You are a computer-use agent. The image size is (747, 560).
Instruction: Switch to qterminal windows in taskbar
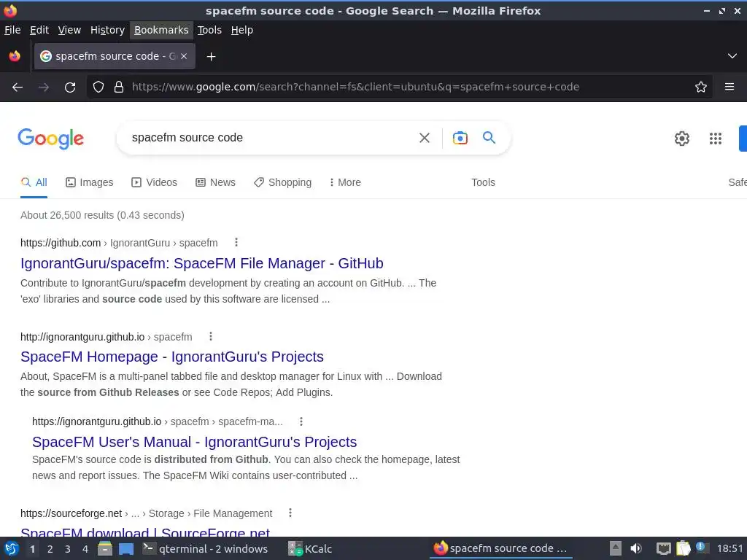pos(206,549)
